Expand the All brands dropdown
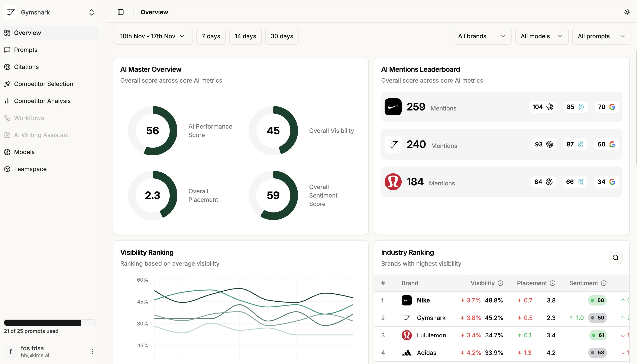The width and height of the screenshot is (637, 364). pos(482,36)
